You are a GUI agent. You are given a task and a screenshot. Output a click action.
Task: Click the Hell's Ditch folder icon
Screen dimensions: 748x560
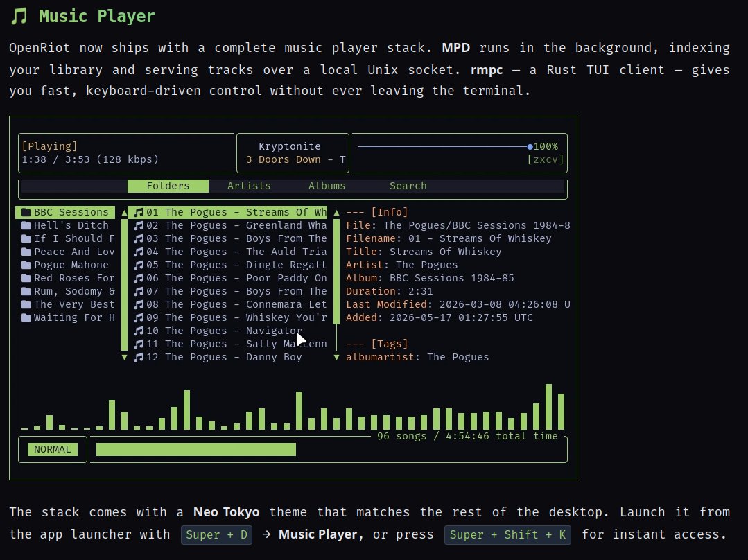[x=26, y=225]
